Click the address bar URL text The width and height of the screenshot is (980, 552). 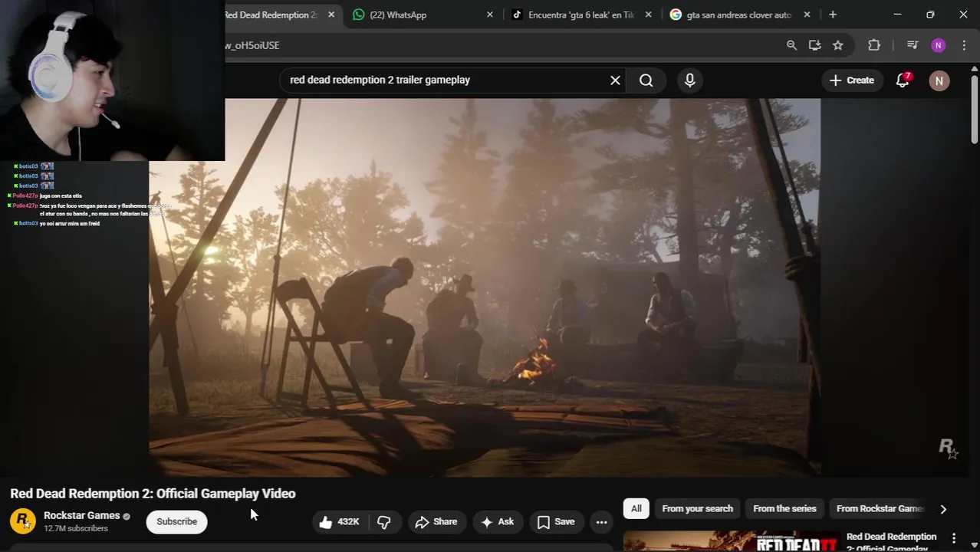click(x=252, y=45)
